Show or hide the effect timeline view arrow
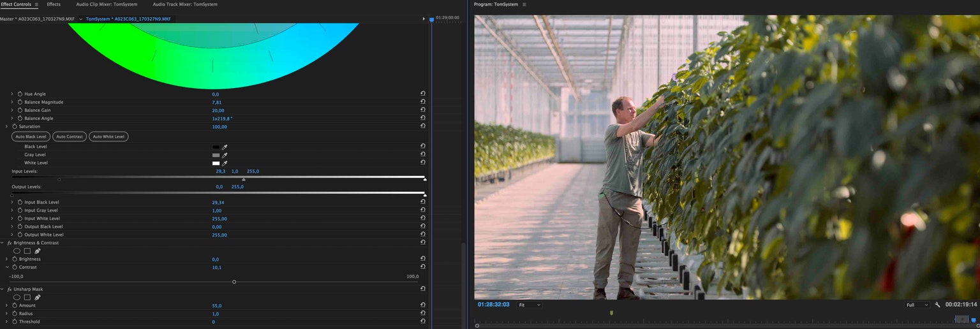Image resolution: width=980 pixels, height=329 pixels. click(x=424, y=19)
